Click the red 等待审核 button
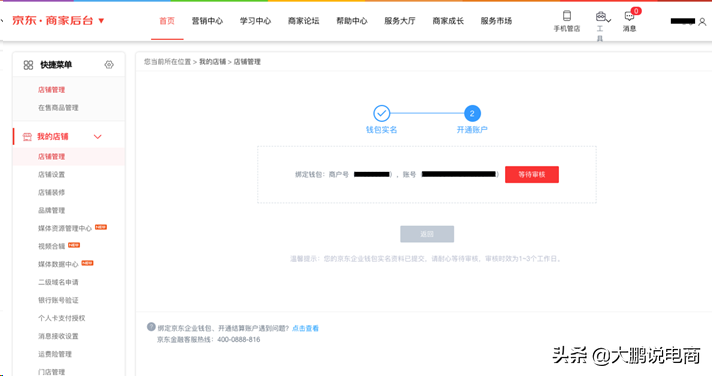Screen dimensions: 712x376 (532, 174)
